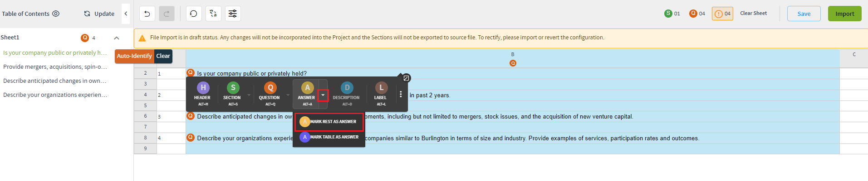Toggle Table of Contents eye visibility

[56, 14]
